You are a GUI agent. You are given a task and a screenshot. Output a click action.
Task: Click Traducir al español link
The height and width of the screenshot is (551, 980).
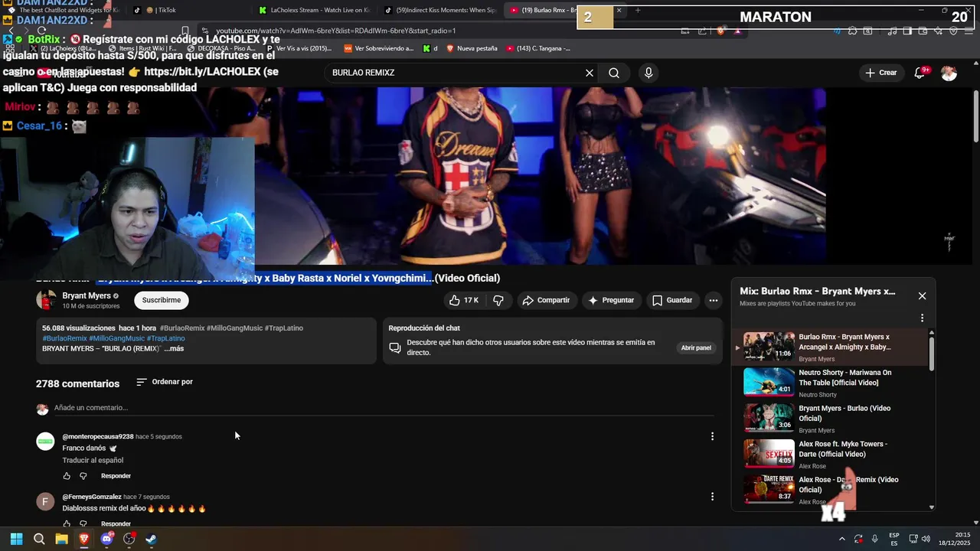coord(93,460)
